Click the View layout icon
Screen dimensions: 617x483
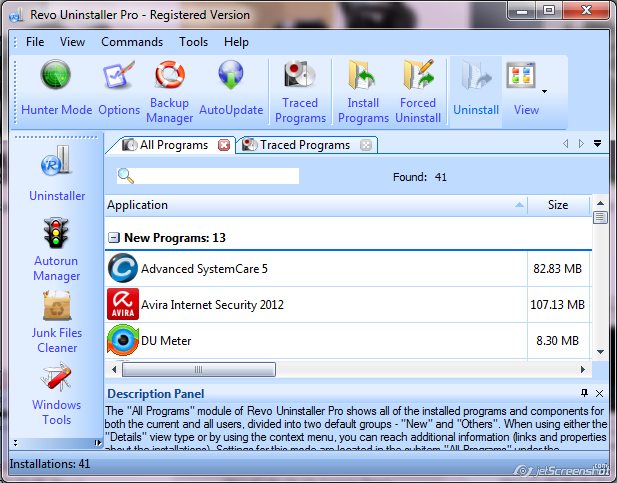tap(521, 75)
